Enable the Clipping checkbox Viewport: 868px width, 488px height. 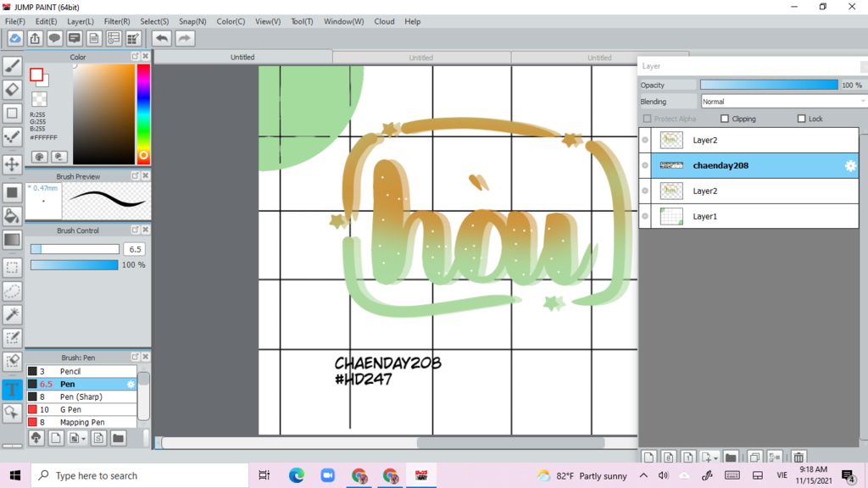click(725, 119)
